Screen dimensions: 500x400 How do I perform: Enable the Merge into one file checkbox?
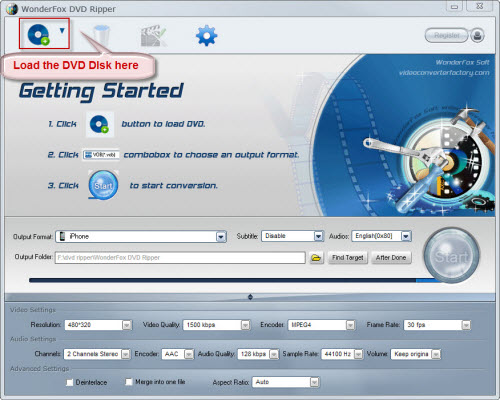coord(129,382)
